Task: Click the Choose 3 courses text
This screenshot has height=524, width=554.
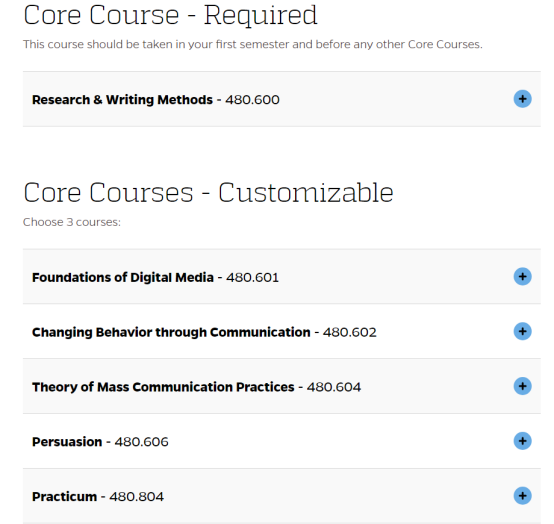Action: (x=72, y=222)
